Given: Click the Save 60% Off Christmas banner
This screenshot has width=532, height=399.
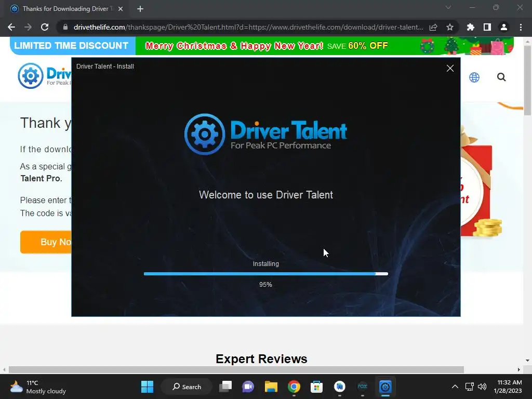Looking at the screenshot, I should coord(324,46).
